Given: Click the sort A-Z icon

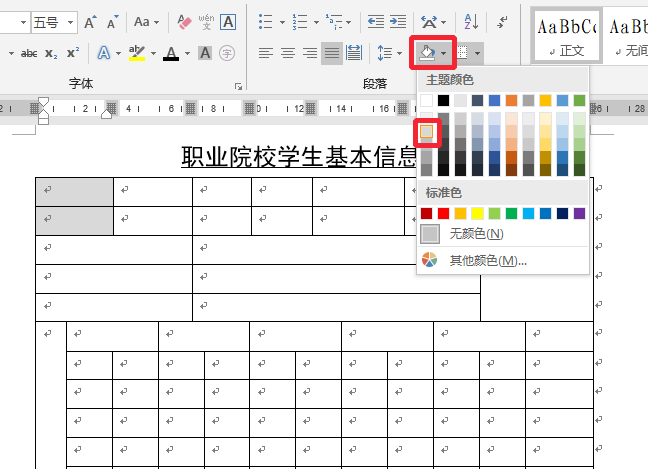Looking at the screenshot, I should click(x=471, y=21).
